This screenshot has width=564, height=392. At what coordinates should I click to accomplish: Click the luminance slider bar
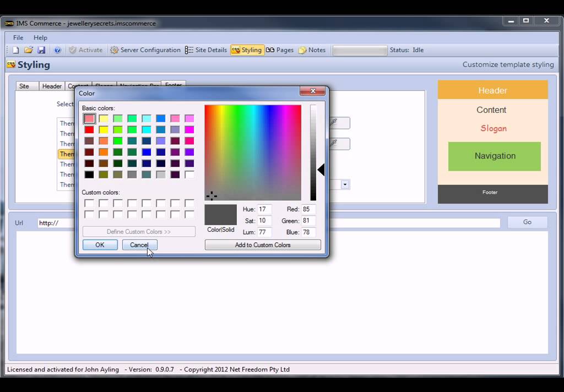point(313,153)
